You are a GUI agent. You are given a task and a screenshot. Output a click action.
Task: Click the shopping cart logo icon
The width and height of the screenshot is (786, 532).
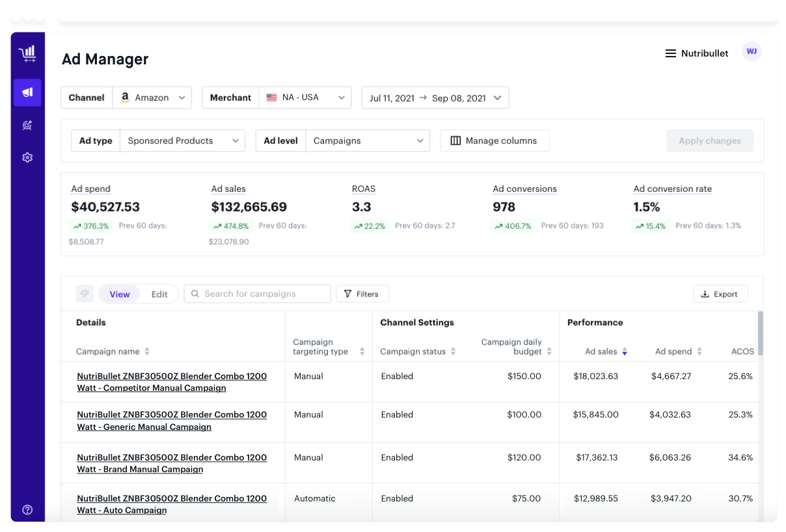[x=27, y=54]
